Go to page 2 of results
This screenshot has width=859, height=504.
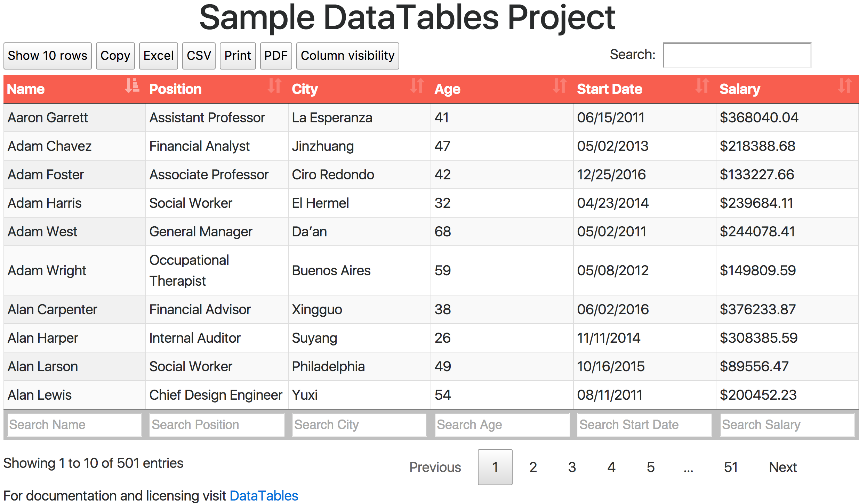pos(533,467)
